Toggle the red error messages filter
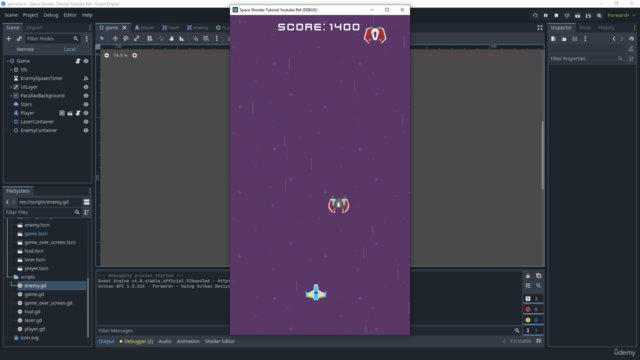The height and width of the screenshot is (360, 640). click(x=533, y=309)
